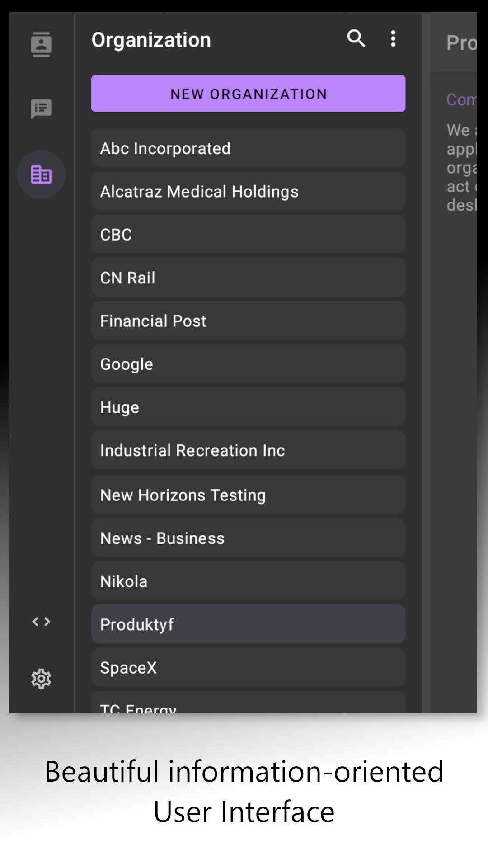Select Google in the organization list
488x868 pixels.
click(248, 364)
